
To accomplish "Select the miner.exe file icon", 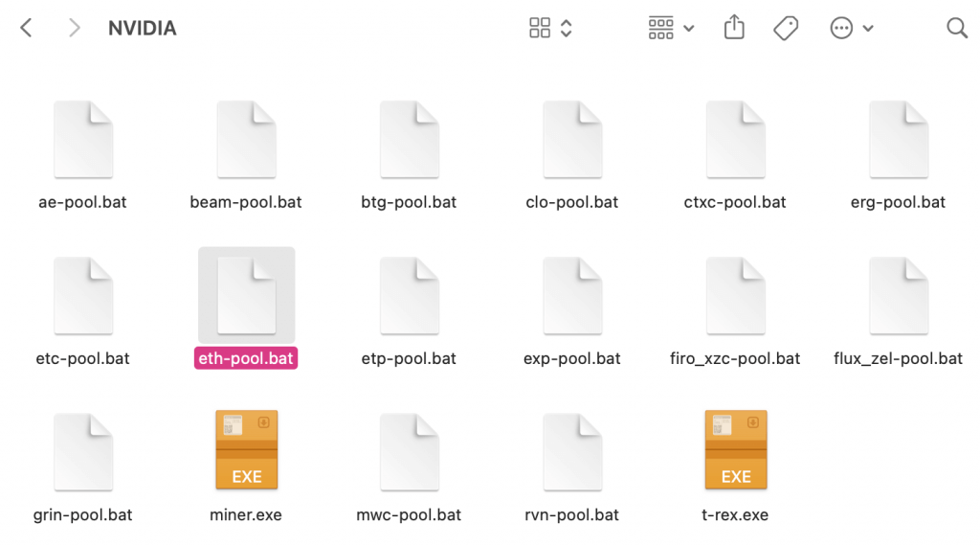I will click(246, 450).
